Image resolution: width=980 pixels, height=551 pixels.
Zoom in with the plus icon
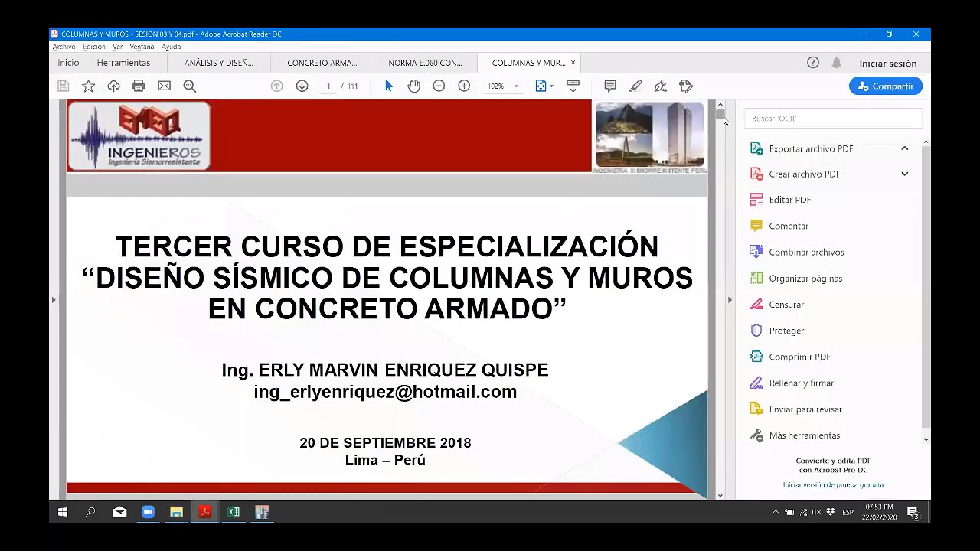pos(464,86)
